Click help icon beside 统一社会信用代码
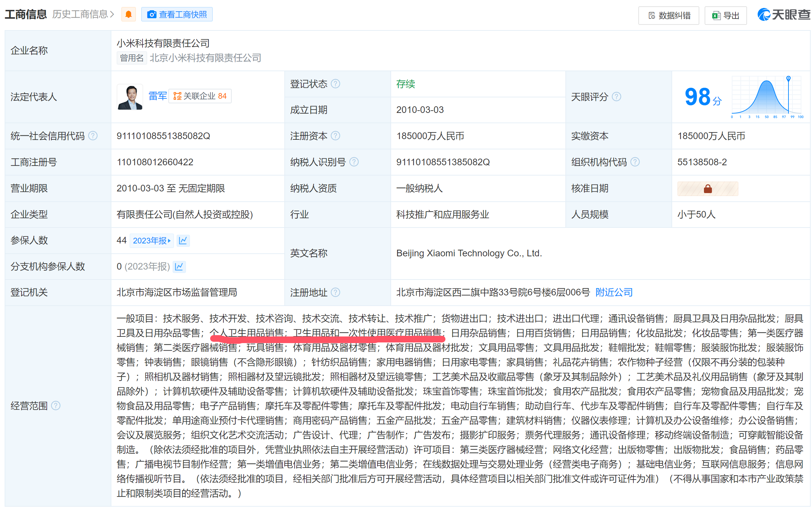 point(93,136)
